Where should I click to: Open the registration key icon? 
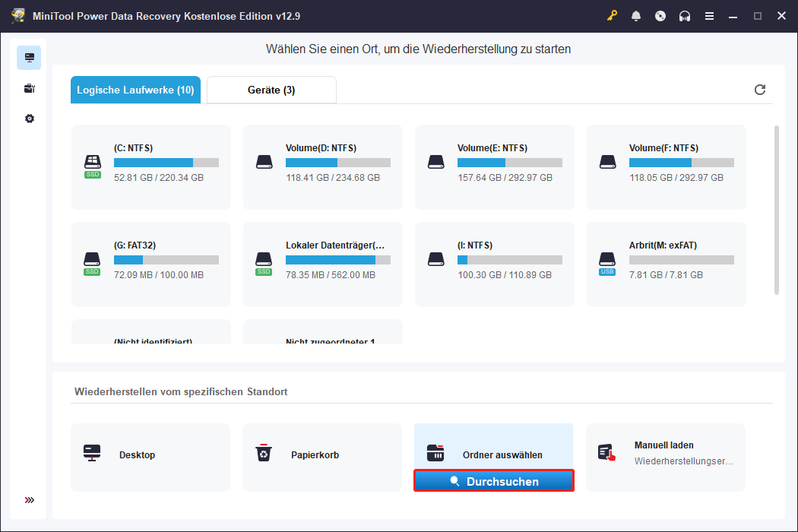tap(612, 16)
